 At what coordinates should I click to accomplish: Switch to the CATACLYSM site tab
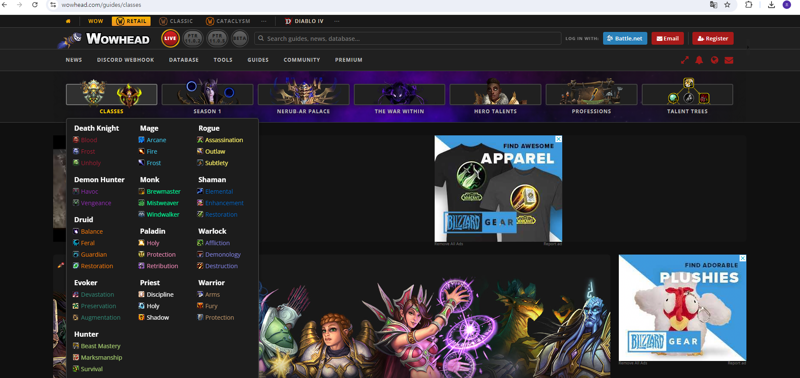coord(228,21)
